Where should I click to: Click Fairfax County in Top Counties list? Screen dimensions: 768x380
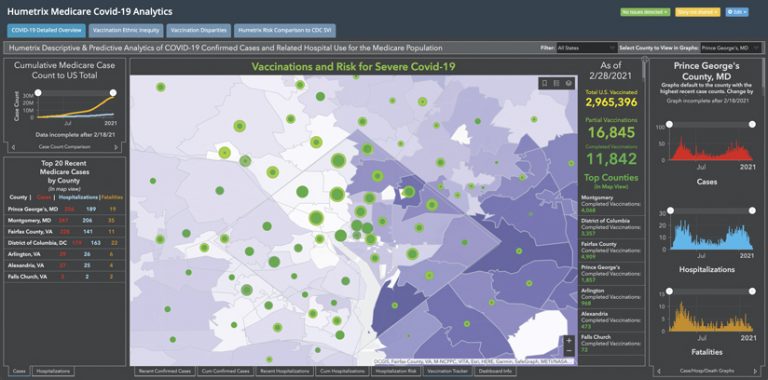tap(610, 250)
